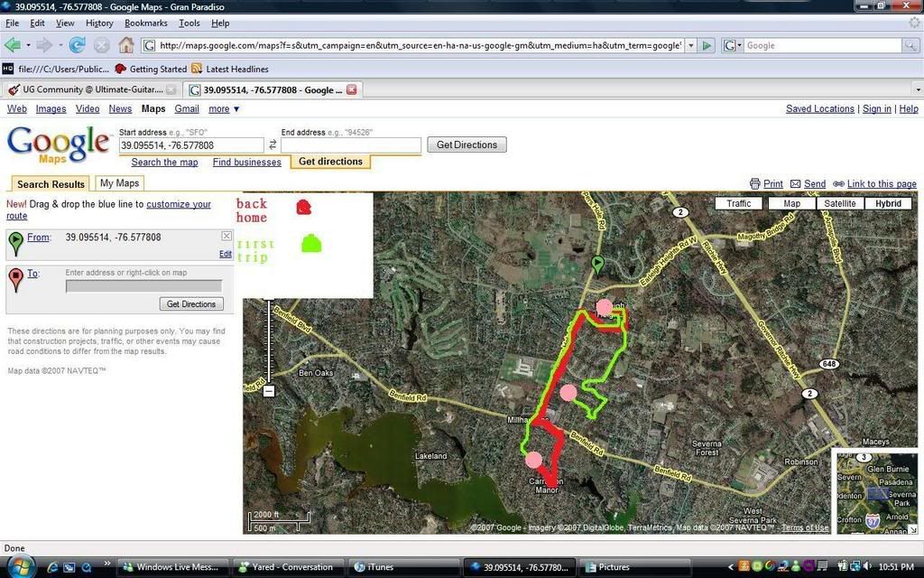Click the search magnifier in search bar

(910, 45)
